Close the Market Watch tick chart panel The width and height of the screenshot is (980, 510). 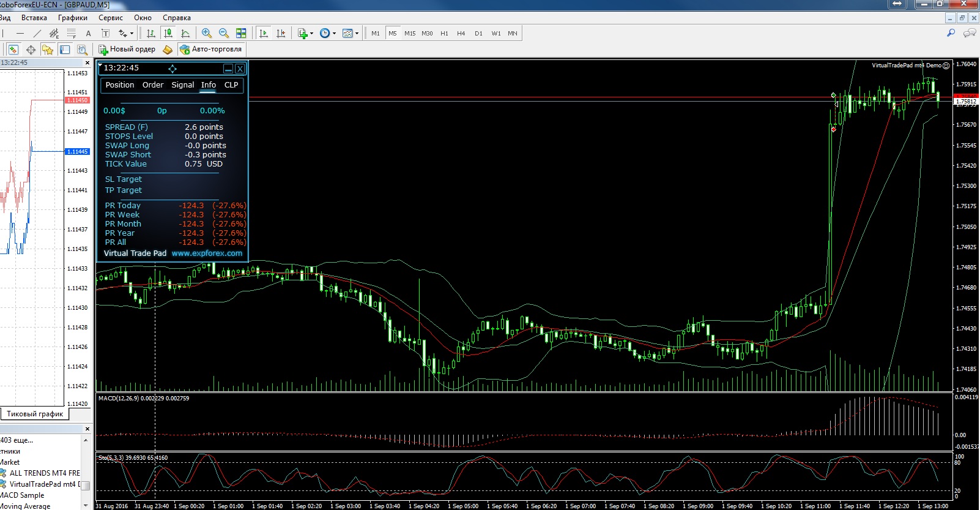tap(87, 62)
